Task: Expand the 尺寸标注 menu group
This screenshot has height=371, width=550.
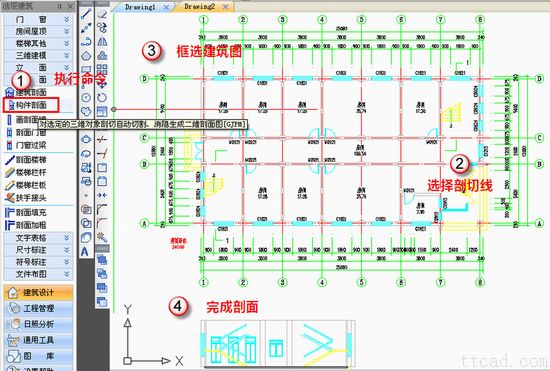Action: point(38,250)
